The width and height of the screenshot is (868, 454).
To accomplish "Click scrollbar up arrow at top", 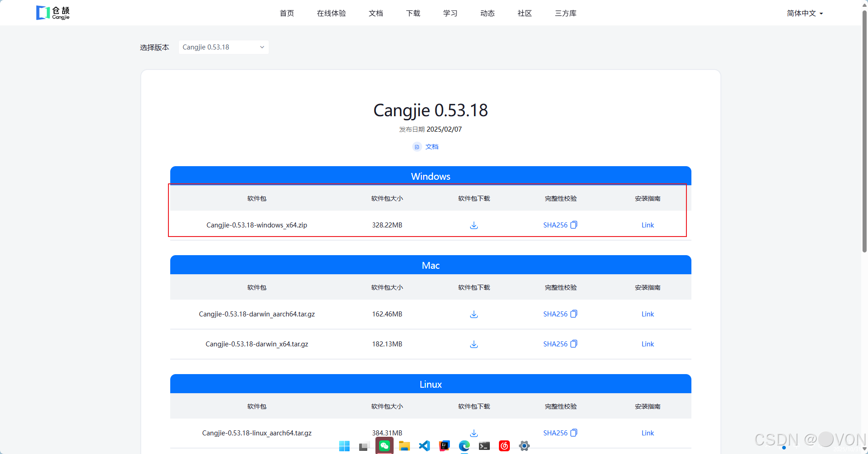I will click(864, 5).
